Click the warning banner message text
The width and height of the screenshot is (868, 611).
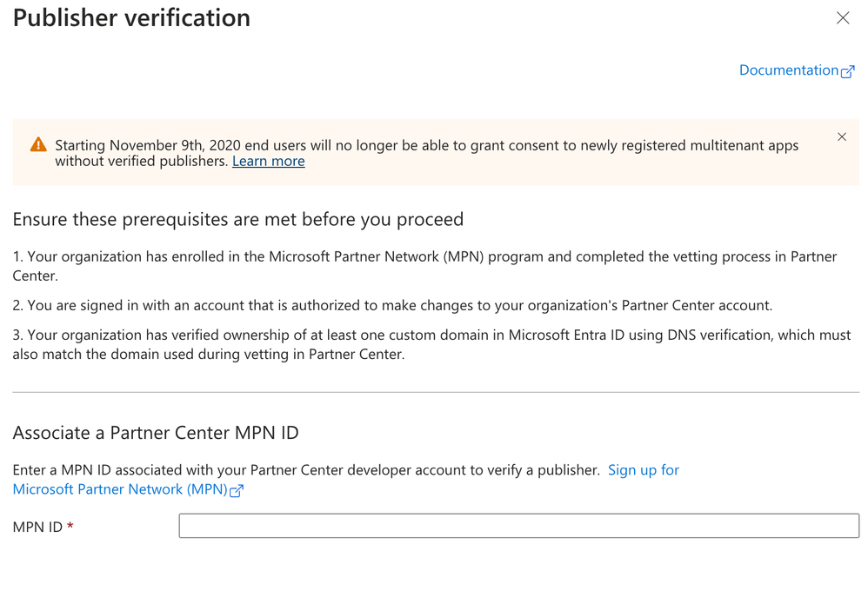tap(426, 146)
